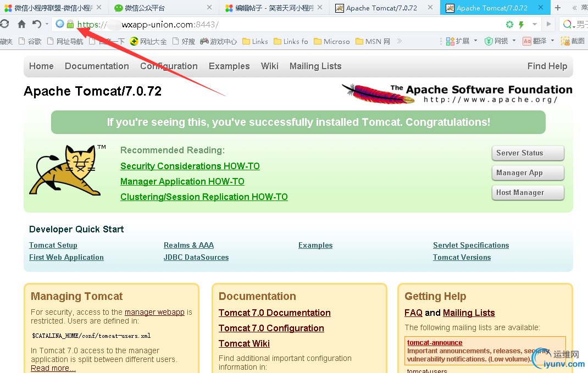This screenshot has height=373, width=588.
Task: Click the Server Status button
Action: (528, 153)
